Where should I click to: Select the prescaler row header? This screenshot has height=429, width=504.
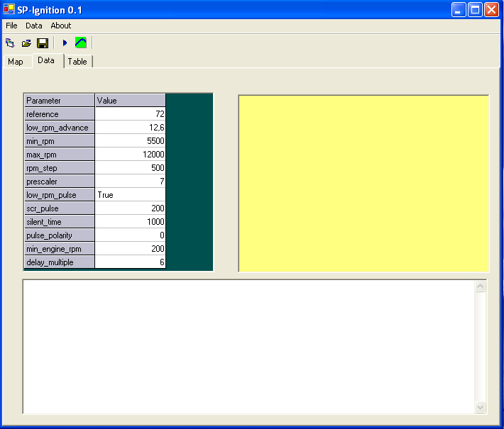(60, 182)
